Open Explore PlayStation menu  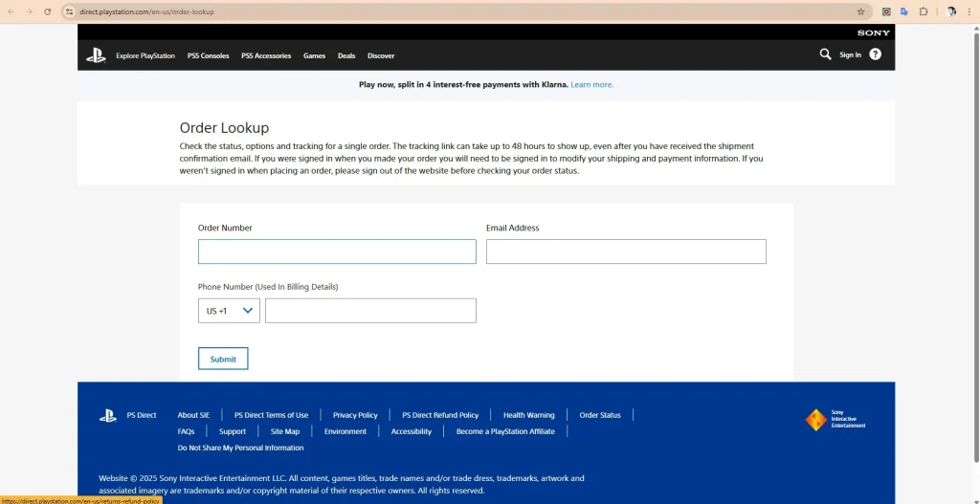click(x=145, y=55)
